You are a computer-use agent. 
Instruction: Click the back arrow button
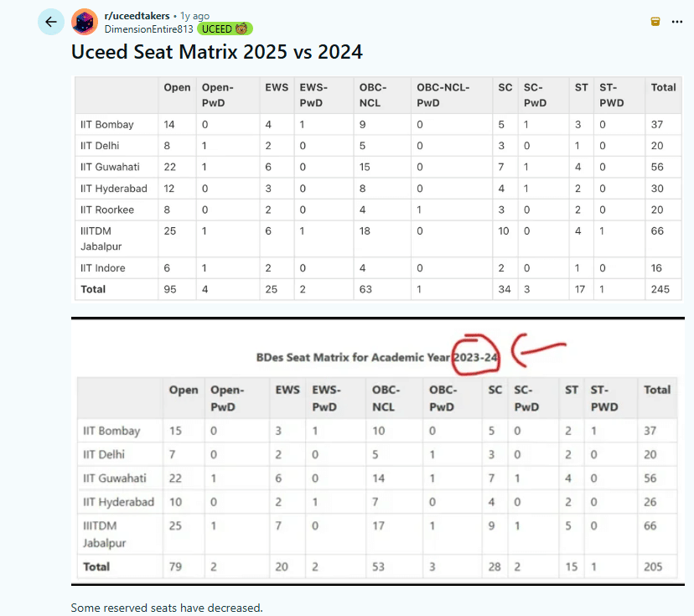(x=51, y=22)
